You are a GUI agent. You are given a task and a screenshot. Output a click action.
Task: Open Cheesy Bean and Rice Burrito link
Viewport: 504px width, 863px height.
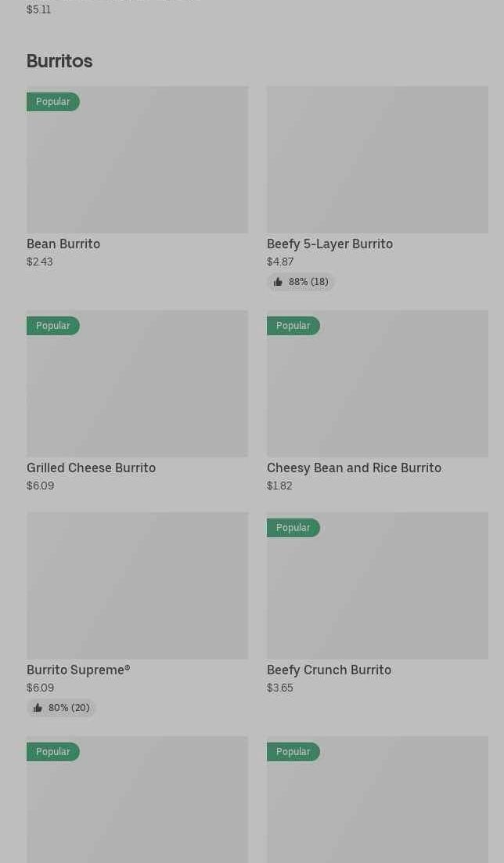point(354,468)
